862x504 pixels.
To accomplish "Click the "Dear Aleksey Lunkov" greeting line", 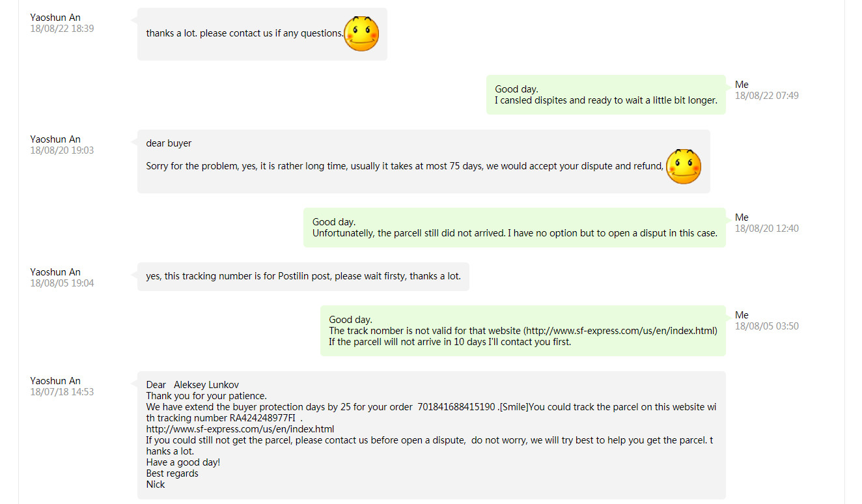I will (192, 385).
